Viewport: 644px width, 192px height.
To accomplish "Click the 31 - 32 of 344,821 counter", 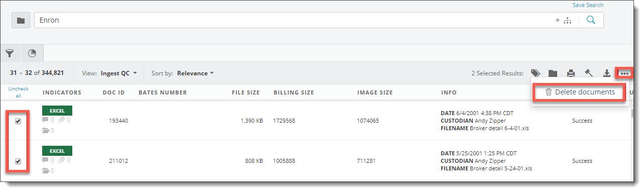I will click(x=37, y=73).
